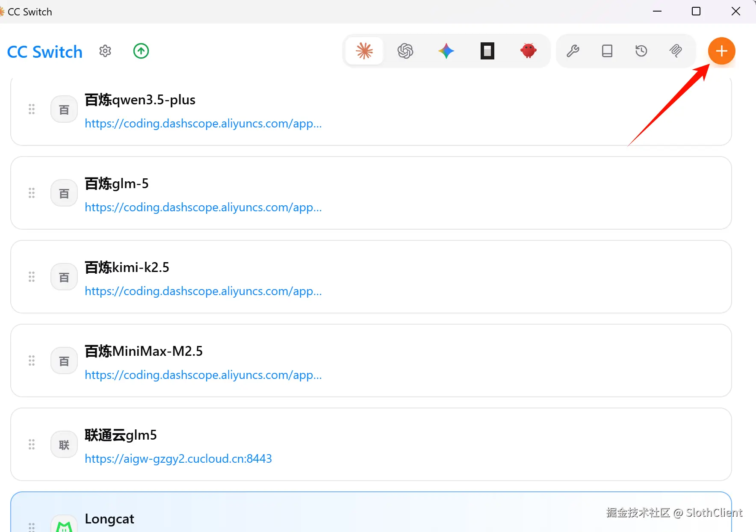
Task: Click the 百 avatar icon of 百炼qwen3.5-plus
Action: (x=64, y=109)
